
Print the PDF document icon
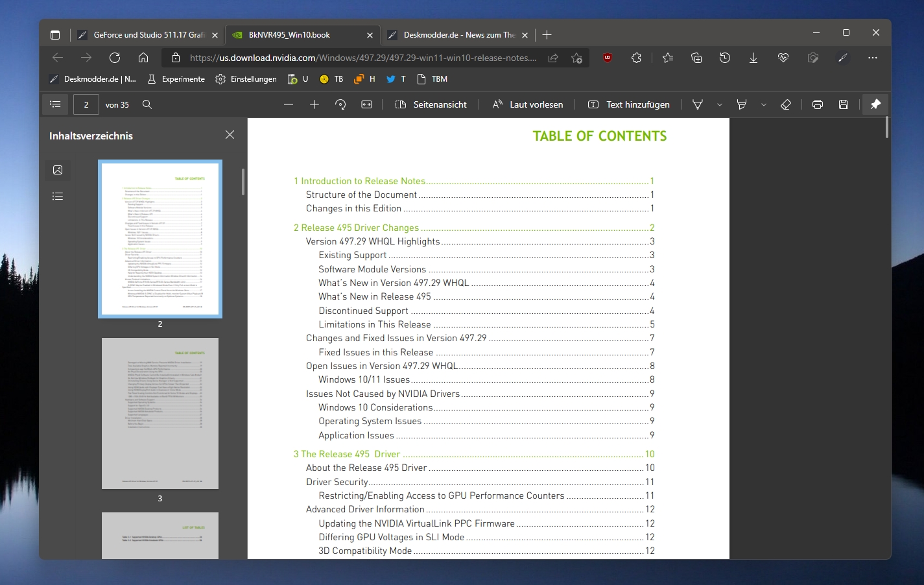[x=818, y=104]
